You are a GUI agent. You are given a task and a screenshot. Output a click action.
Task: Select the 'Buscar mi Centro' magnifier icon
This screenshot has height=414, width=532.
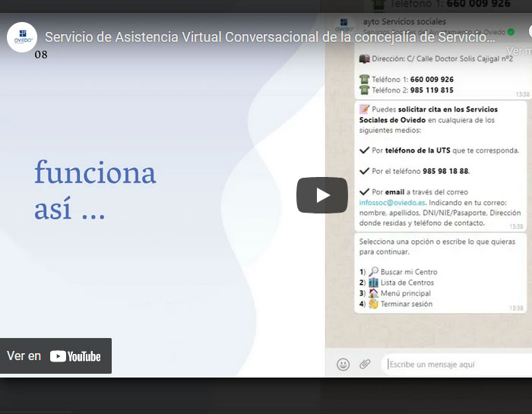(373, 272)
